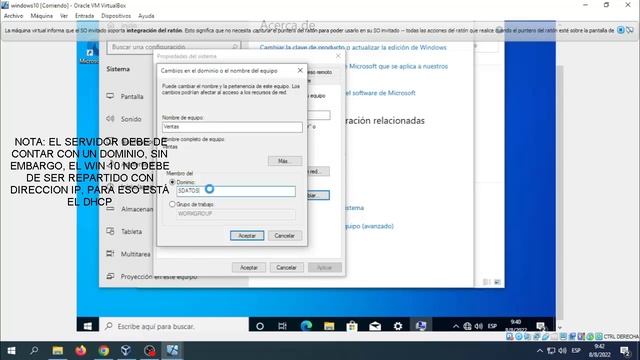Open the guest notification center icon
Viewport: 640px width, 360px height.
[x=541, y=326]
